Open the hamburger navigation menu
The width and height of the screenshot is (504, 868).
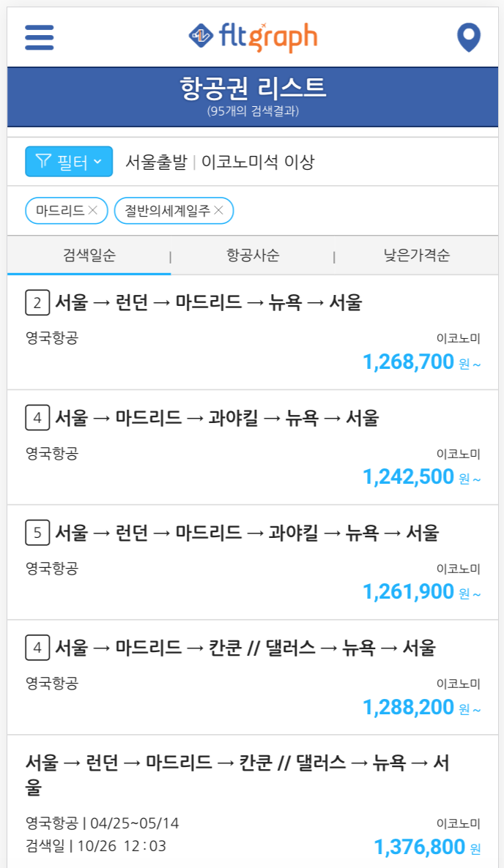(x=39, y=35)
